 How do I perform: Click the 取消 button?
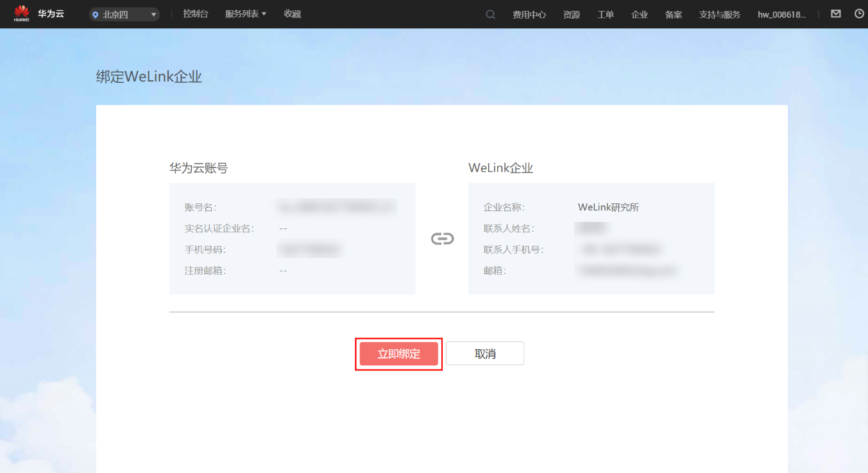[485, 354]
